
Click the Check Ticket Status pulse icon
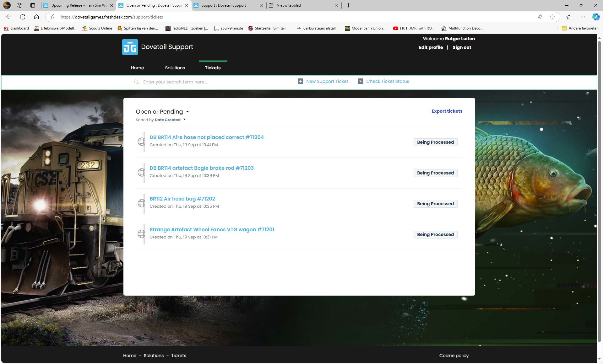pyautogui.click(x=360, y=81)
